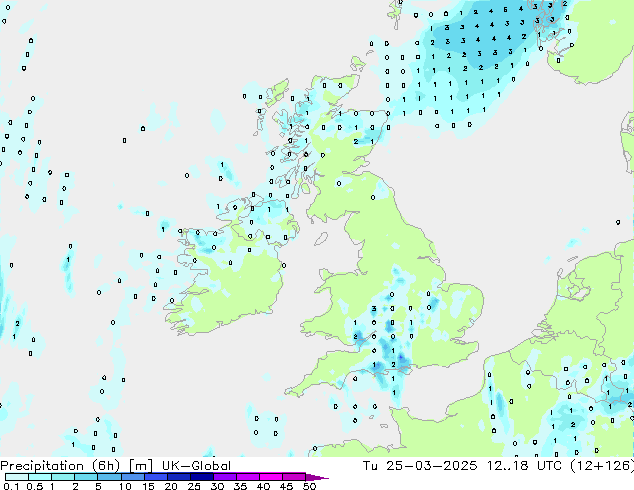
Task: Click the legend swatch between 0.5 and 1
Action: click(x=40, y=477)
